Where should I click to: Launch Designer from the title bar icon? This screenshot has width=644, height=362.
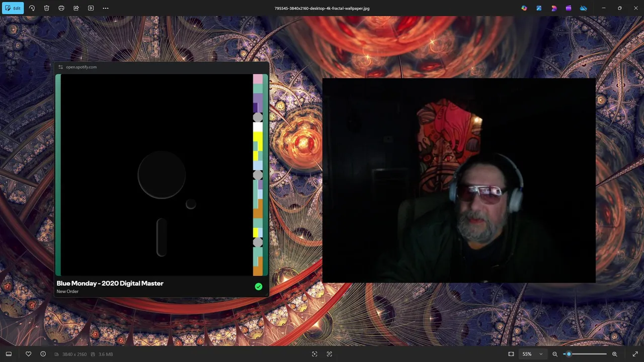tap(554, 8)
